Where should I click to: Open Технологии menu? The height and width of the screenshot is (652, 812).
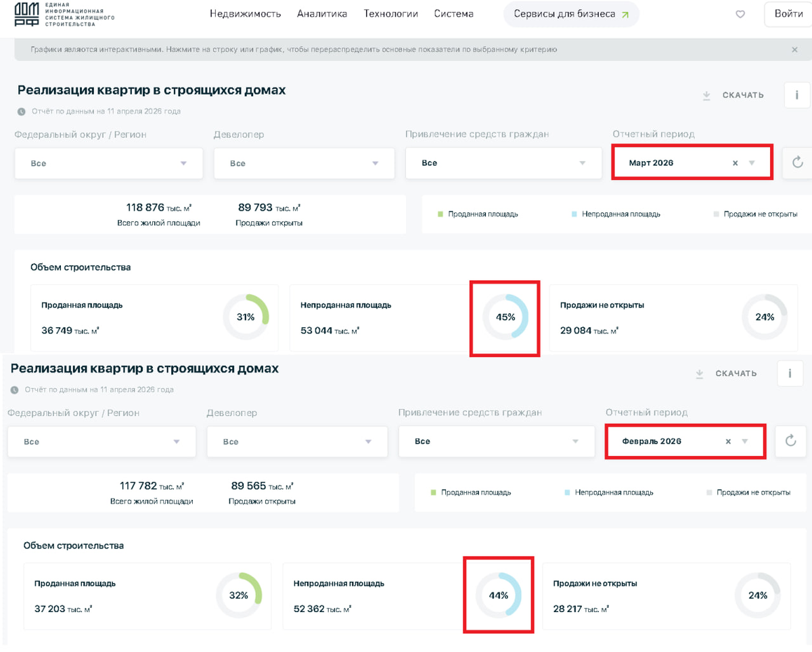click(390, 14)
